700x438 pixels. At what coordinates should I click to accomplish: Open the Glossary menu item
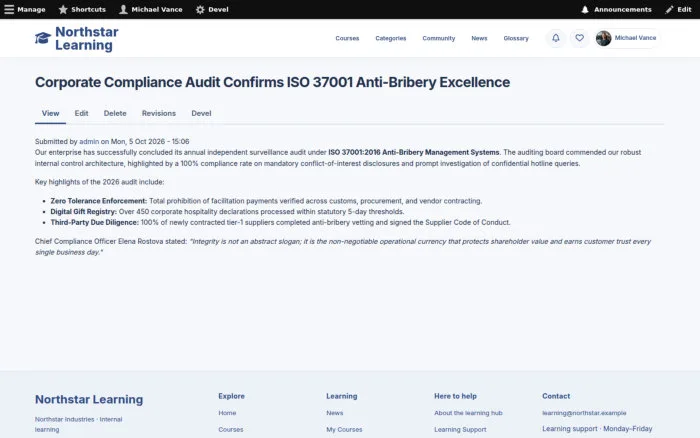coord(516,38)
